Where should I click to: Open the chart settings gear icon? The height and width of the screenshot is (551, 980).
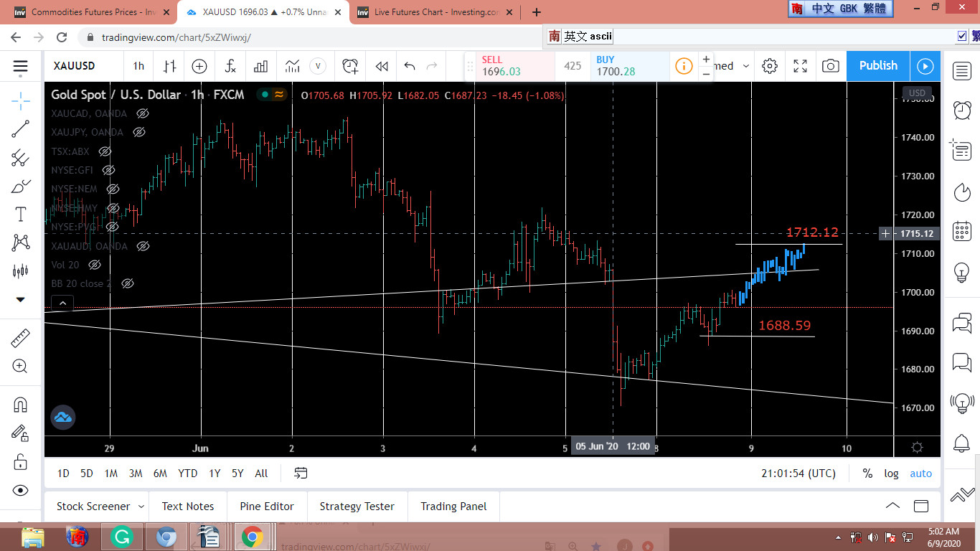coord(770,66)
